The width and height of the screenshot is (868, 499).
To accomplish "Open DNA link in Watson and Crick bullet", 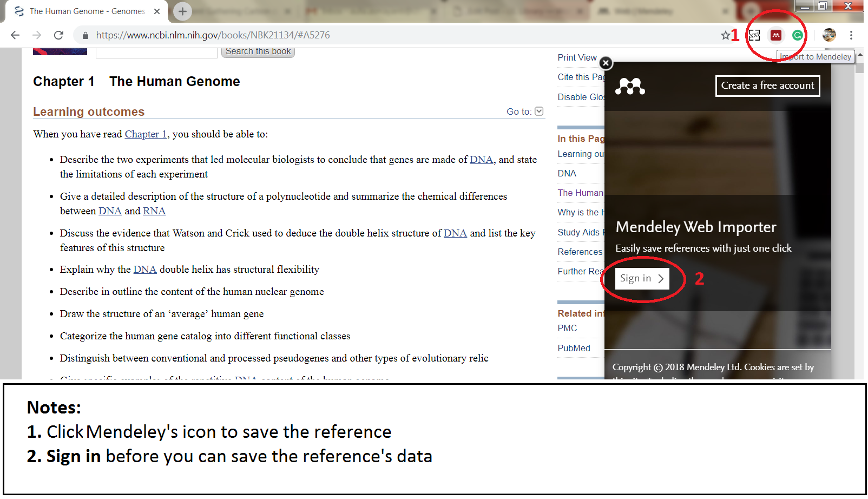I will (x=455, y=233).
